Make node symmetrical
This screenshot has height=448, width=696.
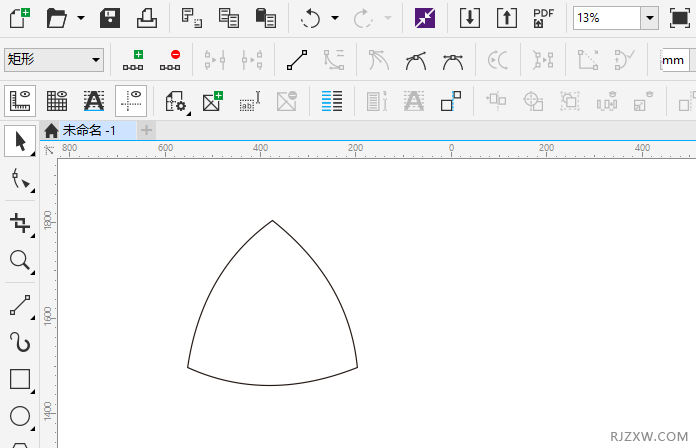click(452, 60)
